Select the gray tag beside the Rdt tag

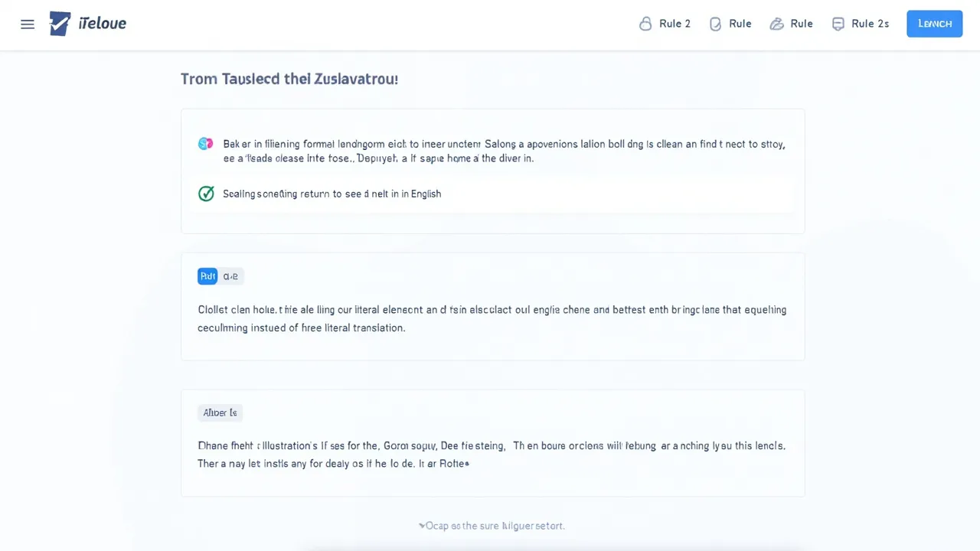(230, 276)
